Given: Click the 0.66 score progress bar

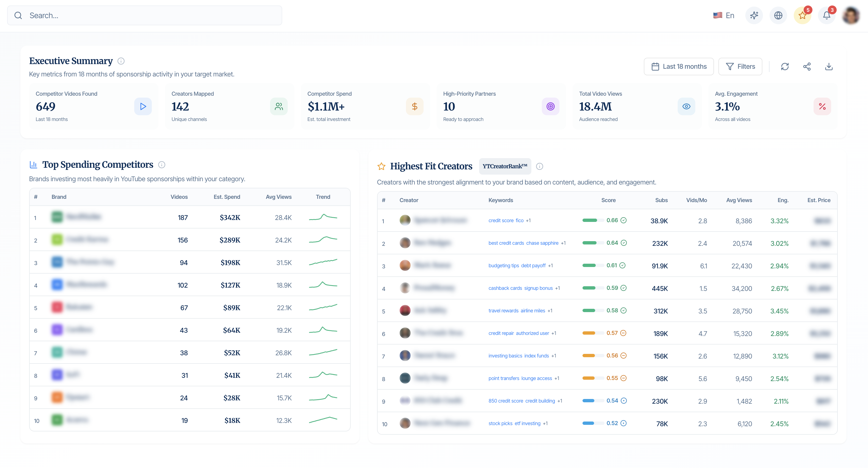Looking at the screenshot, I should pyautogui.click(x=593, y=220).
